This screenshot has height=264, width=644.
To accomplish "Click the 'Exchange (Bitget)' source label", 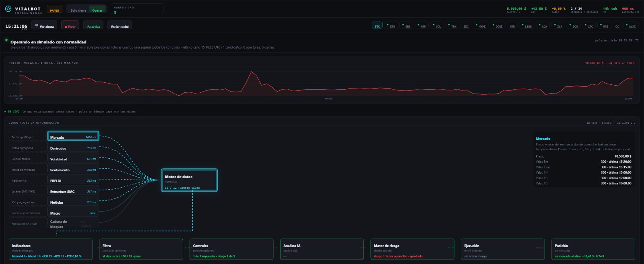I will (23, 137).
